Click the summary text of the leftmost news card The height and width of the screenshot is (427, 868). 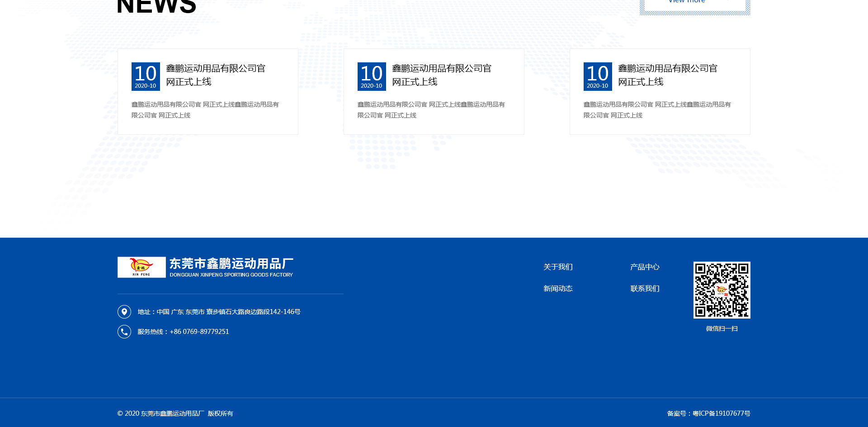click(205, 110)
